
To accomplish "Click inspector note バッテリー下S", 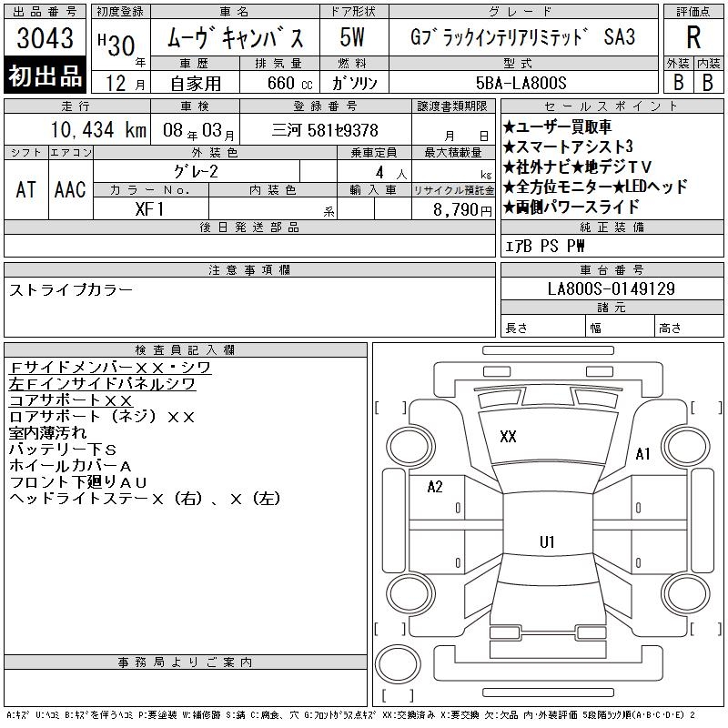I will tap(62, 450).
